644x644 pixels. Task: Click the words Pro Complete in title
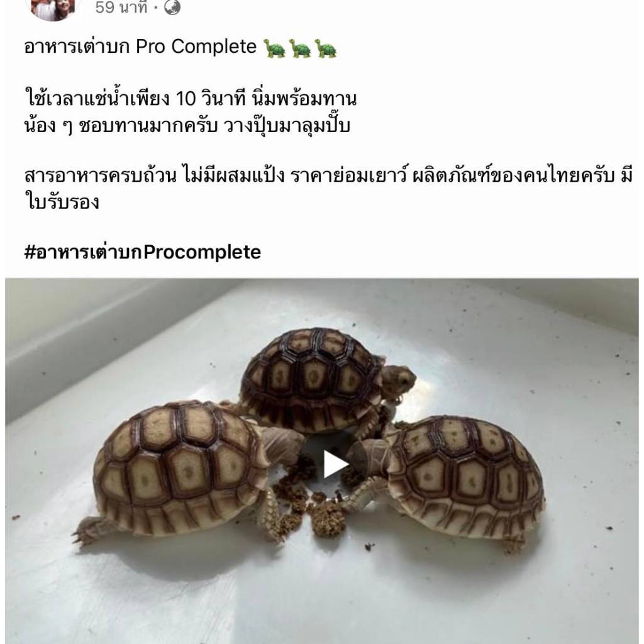196,47
